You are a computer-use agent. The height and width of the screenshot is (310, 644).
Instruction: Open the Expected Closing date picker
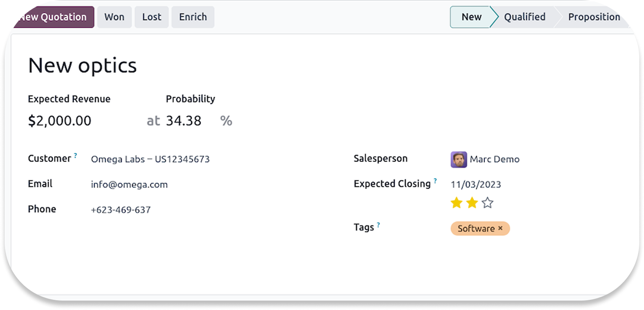tap(476, 184)
